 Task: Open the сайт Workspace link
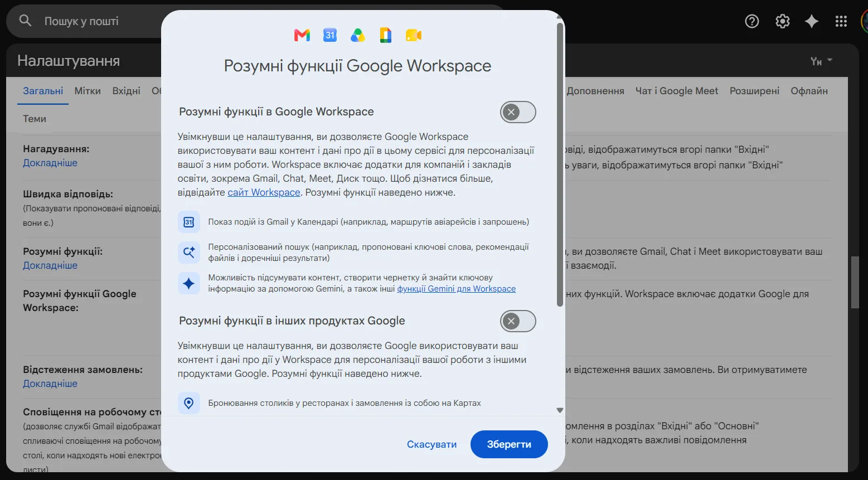pos(264,192)
